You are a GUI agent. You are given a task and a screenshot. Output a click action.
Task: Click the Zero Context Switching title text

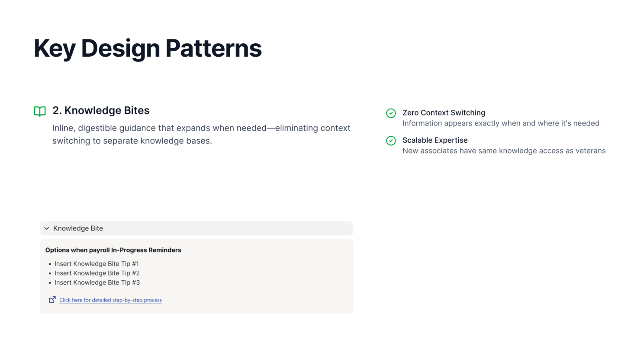click(444, 113)
